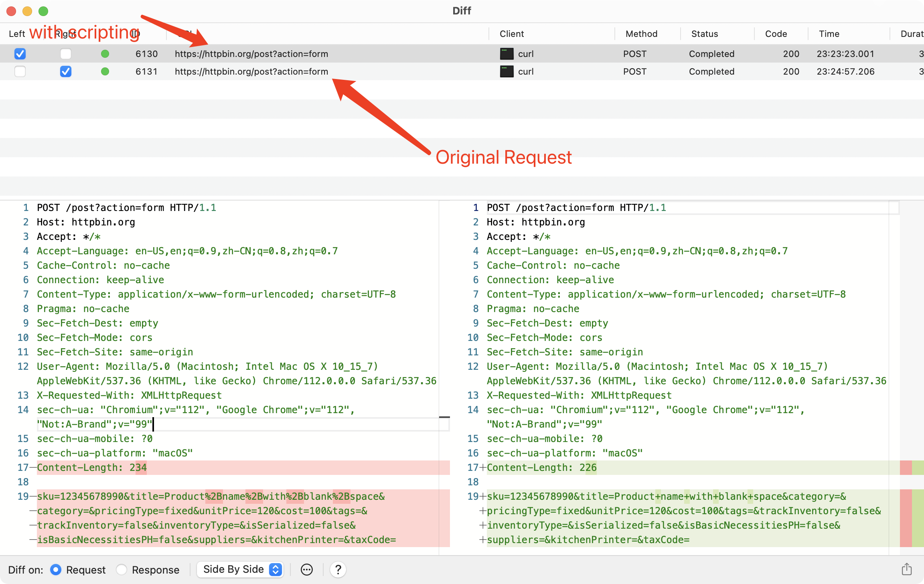Uncheck the Left checkbox for request 6130

20,53
